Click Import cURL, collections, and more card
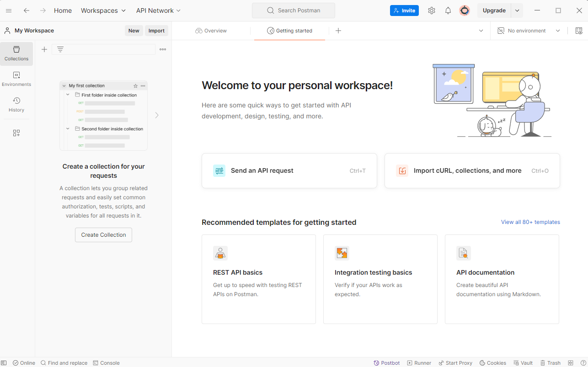Image resolution: width=588 pixels, height=367 pixels. pyautogui.click(x=472, y=170)
